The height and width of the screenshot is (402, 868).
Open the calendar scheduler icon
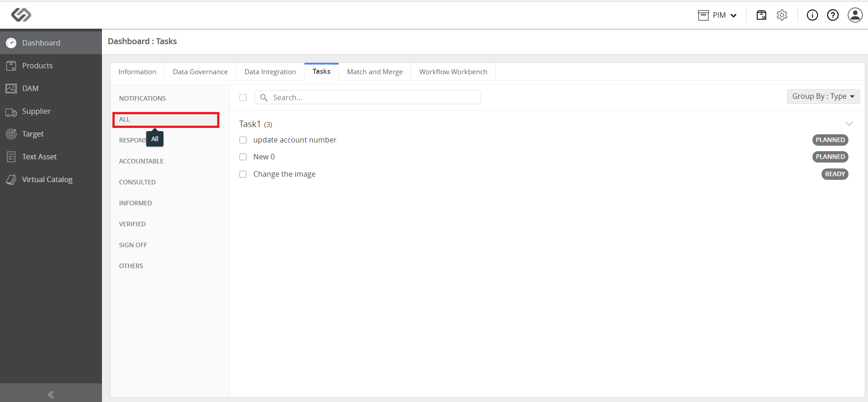click(761, 15)
